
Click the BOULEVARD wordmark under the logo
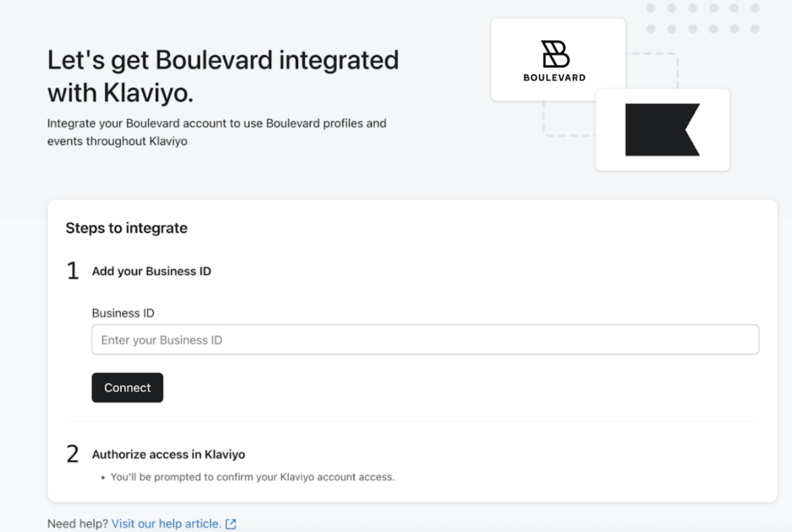tap(554, 78)
